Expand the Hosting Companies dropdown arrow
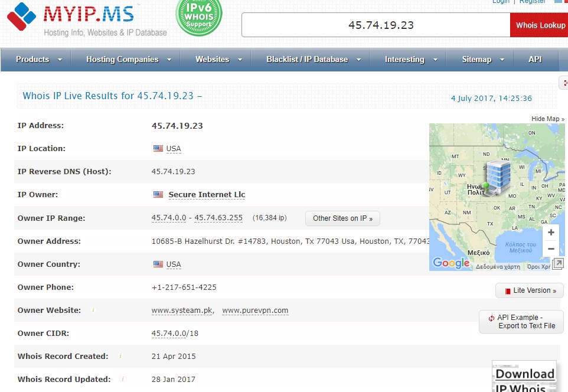The width and height of the screenshot is (568, 392). 169,60
